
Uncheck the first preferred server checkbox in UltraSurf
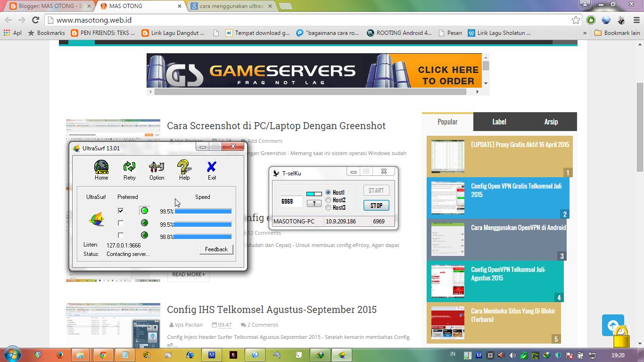click(x=121, y=211)
